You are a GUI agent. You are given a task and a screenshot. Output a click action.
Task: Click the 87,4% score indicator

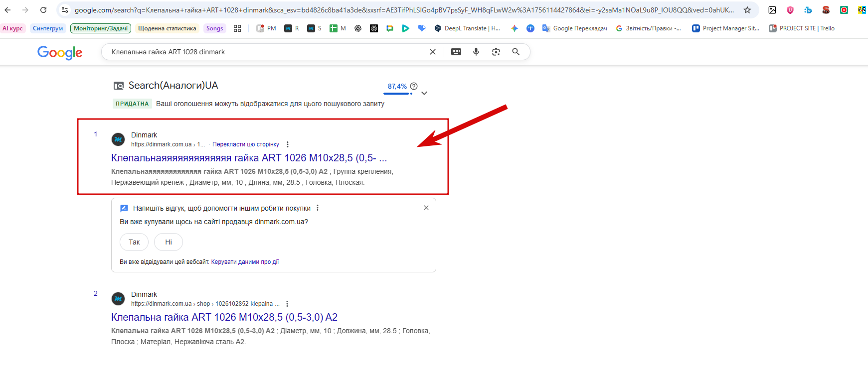[x=397, y=87]
